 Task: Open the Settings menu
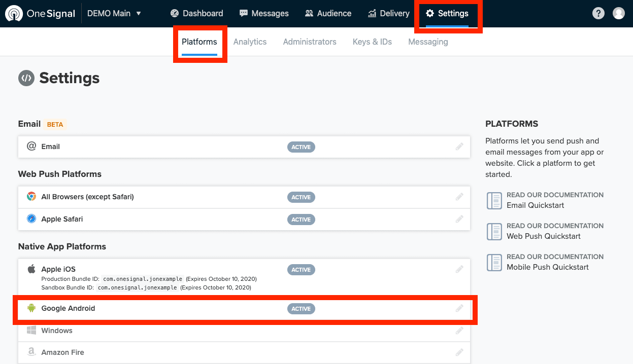coord(447,14)
